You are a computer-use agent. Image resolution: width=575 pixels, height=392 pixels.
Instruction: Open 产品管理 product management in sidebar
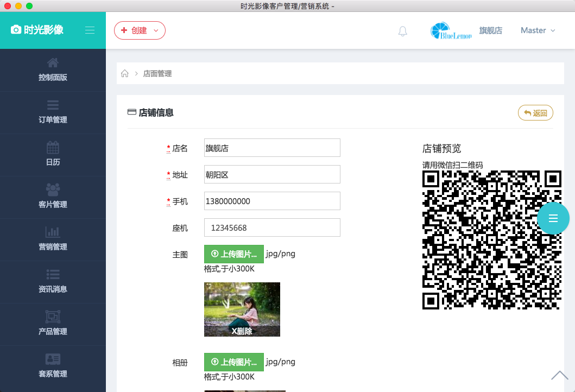pyautogui.click(x=53, y=324)
